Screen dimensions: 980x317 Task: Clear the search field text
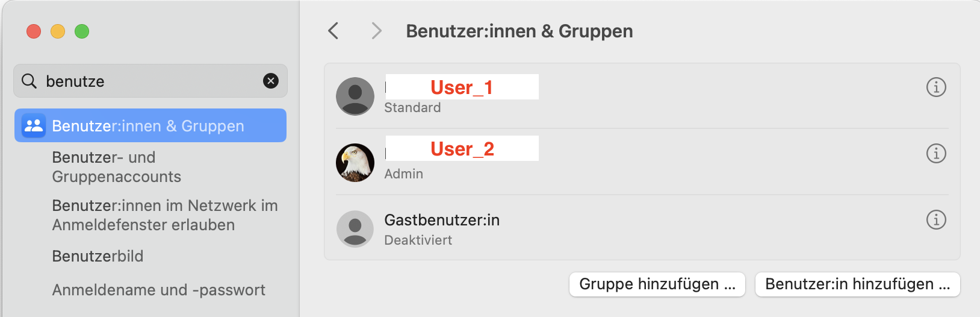[x=271, y=81]
